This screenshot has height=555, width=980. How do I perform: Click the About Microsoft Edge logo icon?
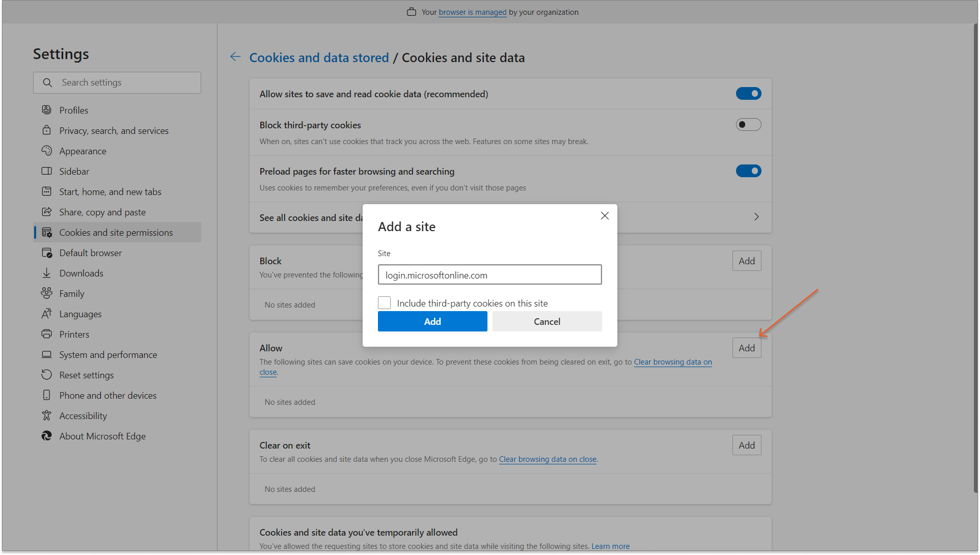click(x=46, y=436)
